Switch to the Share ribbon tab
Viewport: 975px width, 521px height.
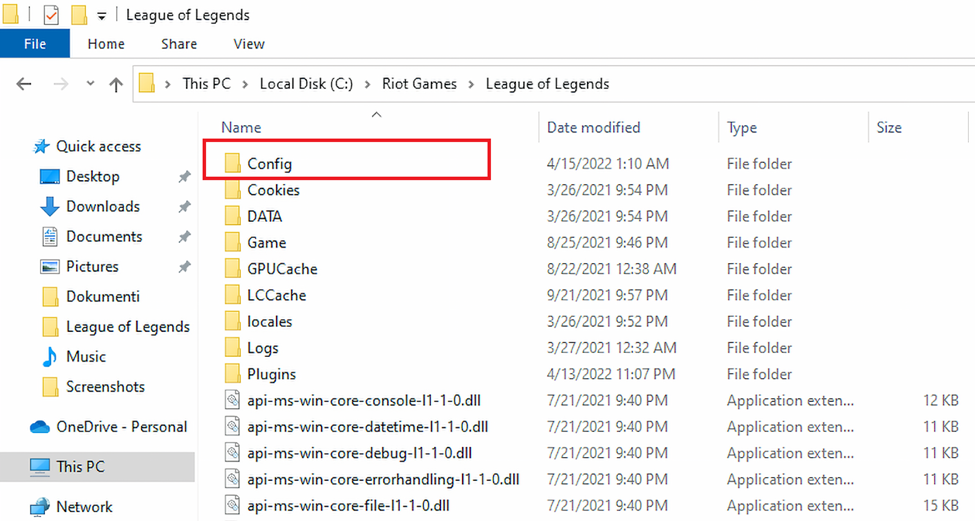[x=179, y=44]
